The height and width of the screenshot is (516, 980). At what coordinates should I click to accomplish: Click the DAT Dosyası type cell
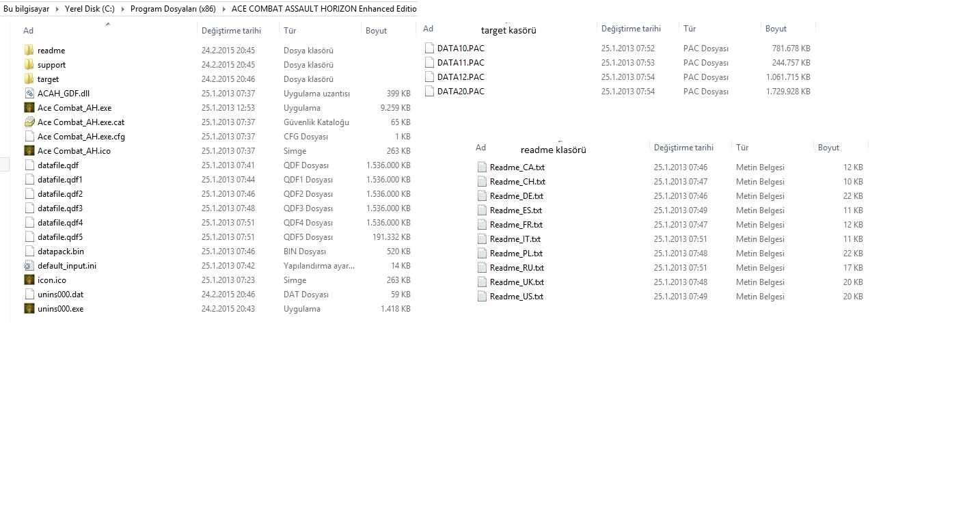(x=305, y=295)
